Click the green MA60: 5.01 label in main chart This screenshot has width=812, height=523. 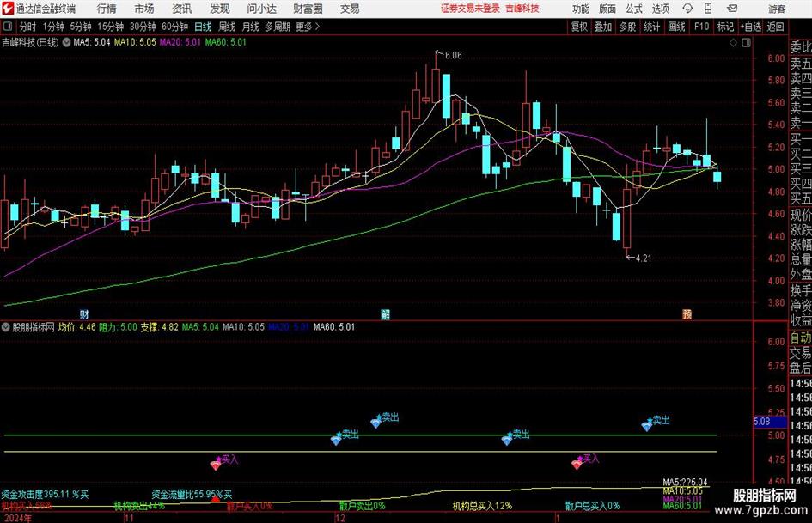(226, 42)
